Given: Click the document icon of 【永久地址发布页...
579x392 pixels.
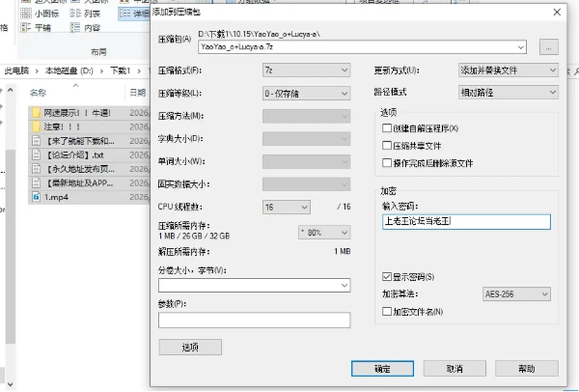Looking at the screenshot, I should (36, 169).
